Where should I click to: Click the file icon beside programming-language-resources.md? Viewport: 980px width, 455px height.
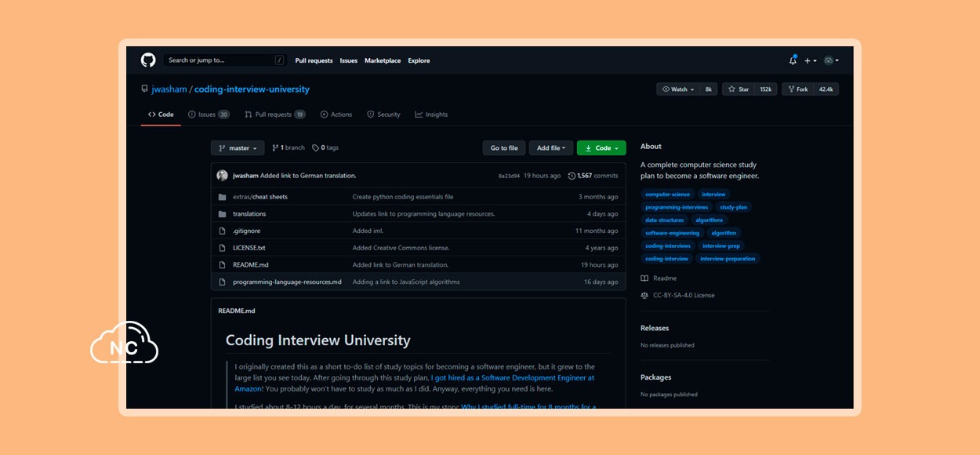222,282
